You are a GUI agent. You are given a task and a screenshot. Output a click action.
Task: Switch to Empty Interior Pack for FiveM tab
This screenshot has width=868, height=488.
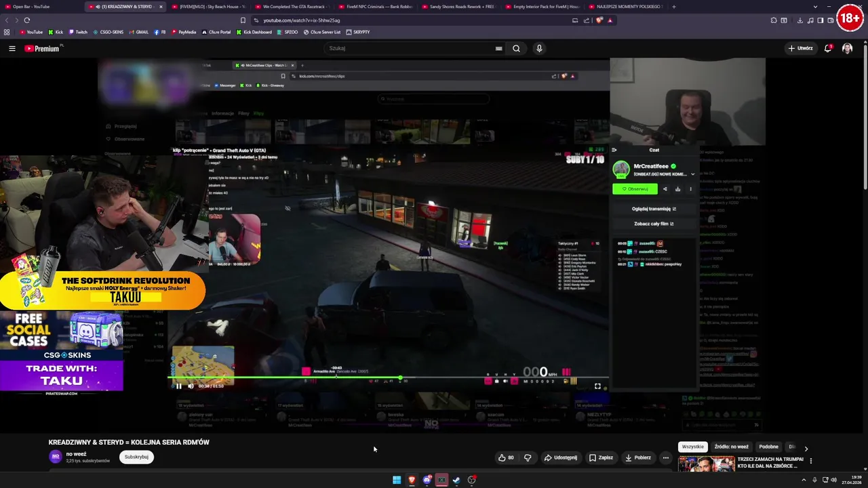pos(542,7)
